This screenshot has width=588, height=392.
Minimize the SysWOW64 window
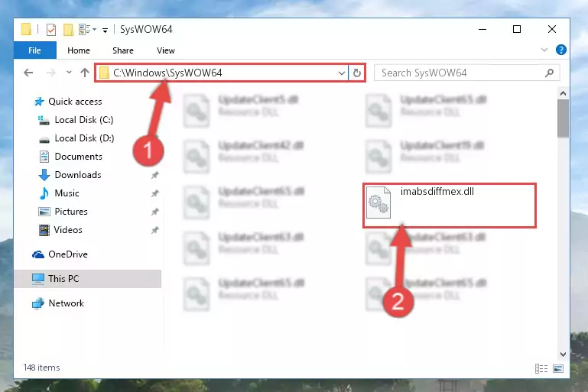pyautogui.click(x=482, y=29)
